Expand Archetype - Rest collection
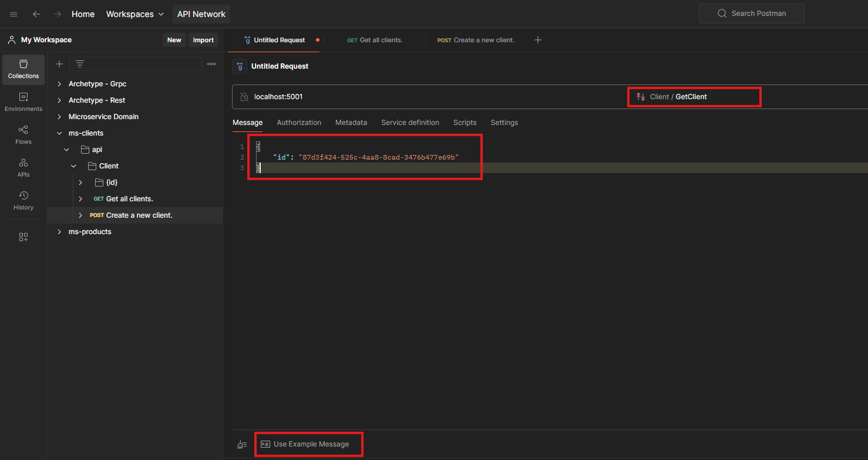 tap(59, 100)
